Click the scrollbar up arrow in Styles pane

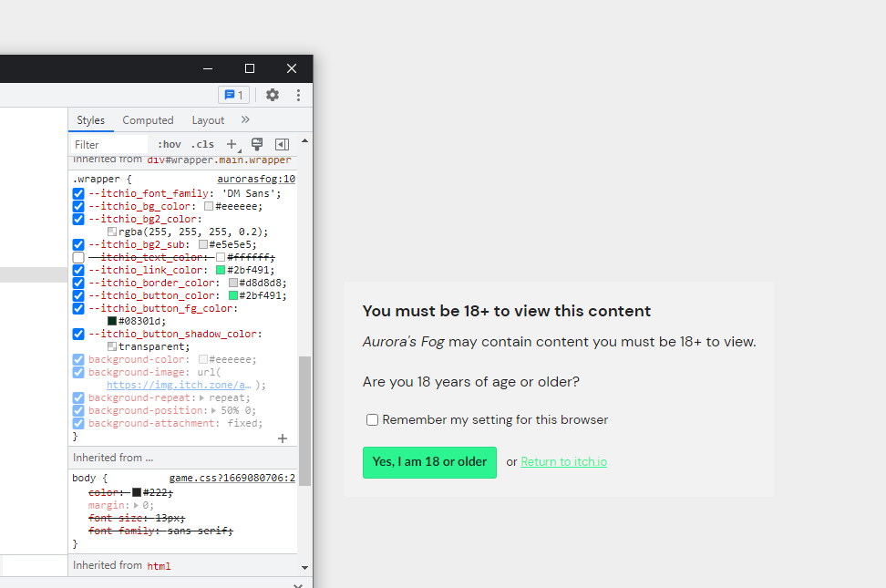[305, 140]
